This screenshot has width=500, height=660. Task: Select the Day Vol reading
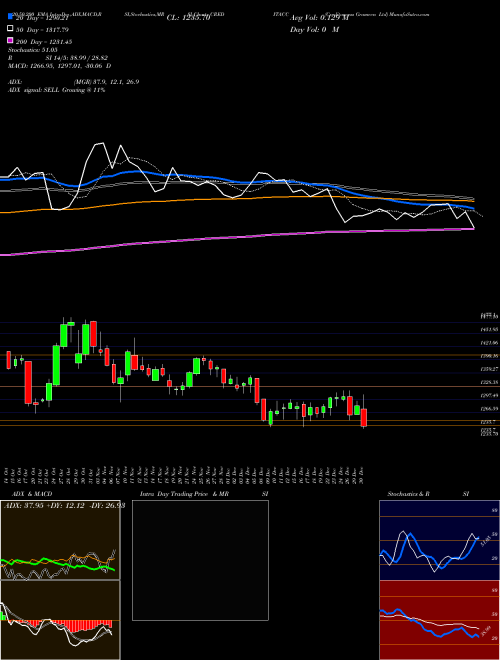tap(314, 29)
